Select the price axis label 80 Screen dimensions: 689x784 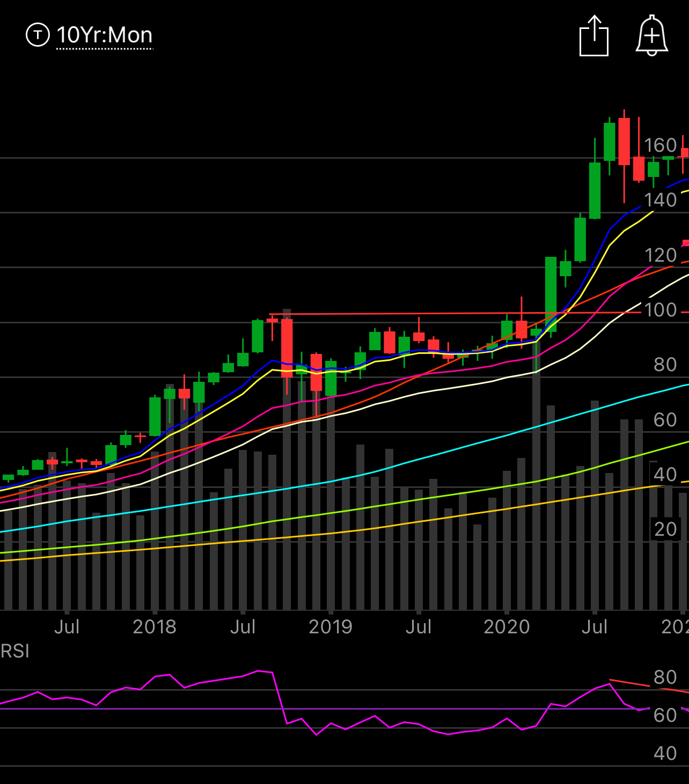(665, 365)
